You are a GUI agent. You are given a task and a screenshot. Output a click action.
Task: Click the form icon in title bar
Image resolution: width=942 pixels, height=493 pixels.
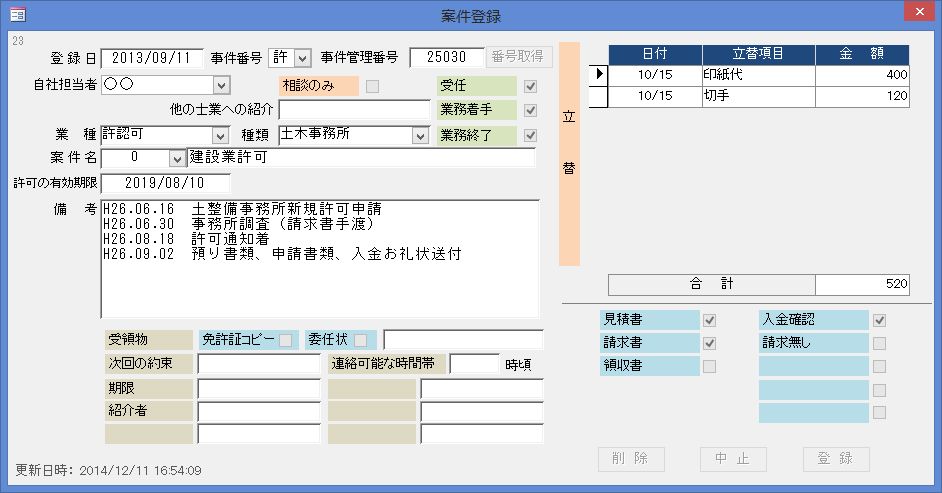click(17, 15)
